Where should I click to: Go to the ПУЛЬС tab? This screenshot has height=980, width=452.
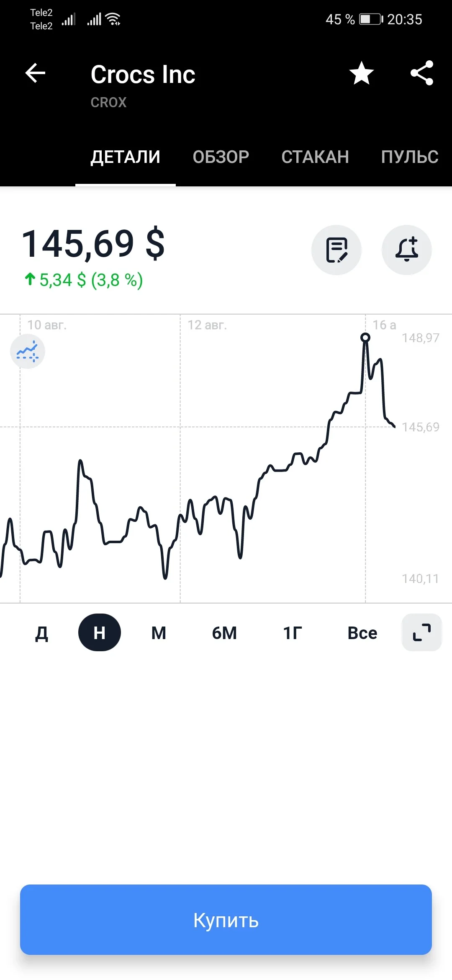click(x=410, y=157)
